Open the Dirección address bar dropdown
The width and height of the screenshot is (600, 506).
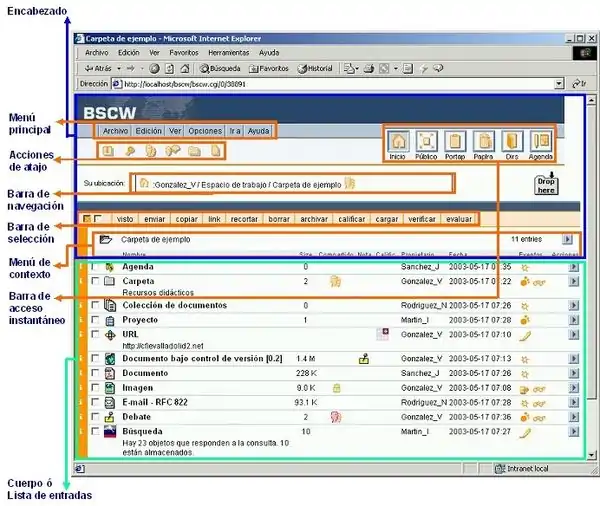tap(586, 84)
